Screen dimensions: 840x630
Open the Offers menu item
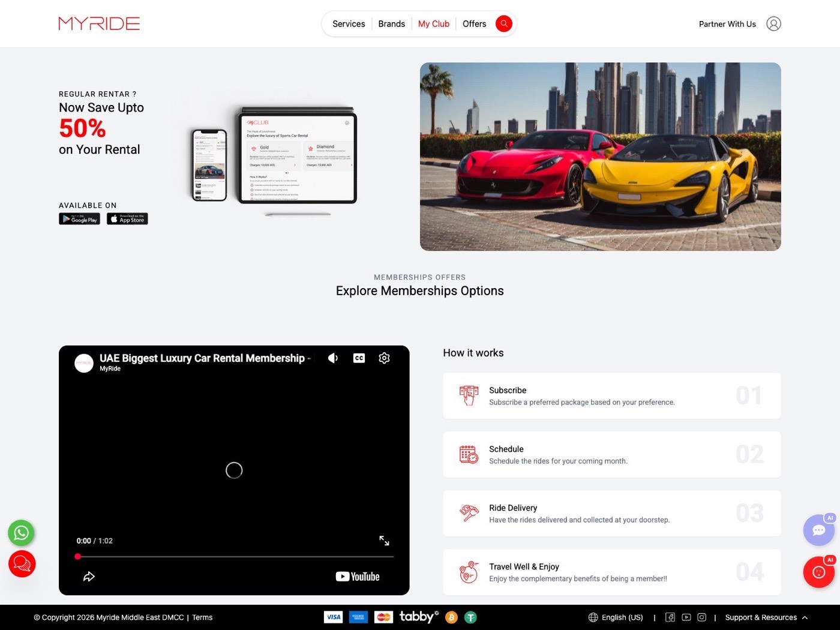coord(474,24)
